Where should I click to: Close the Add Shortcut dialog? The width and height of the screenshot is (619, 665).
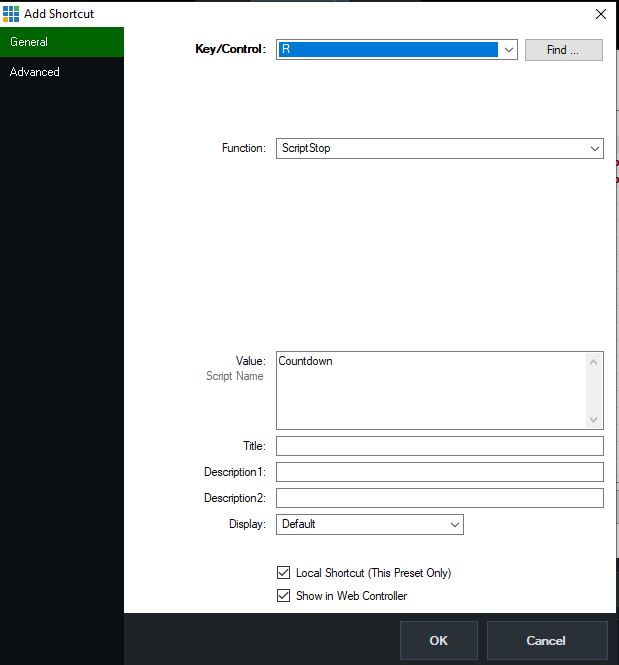pyautogui.click(x=600, y=14)
